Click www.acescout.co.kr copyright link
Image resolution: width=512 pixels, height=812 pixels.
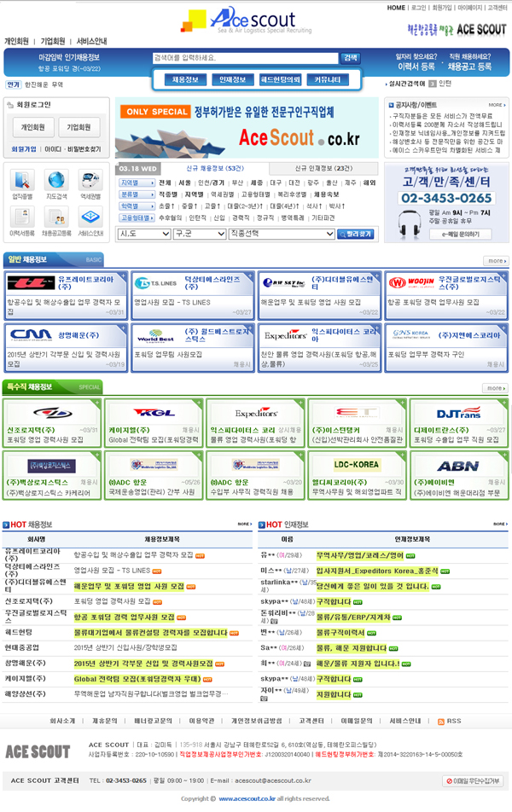247,798
